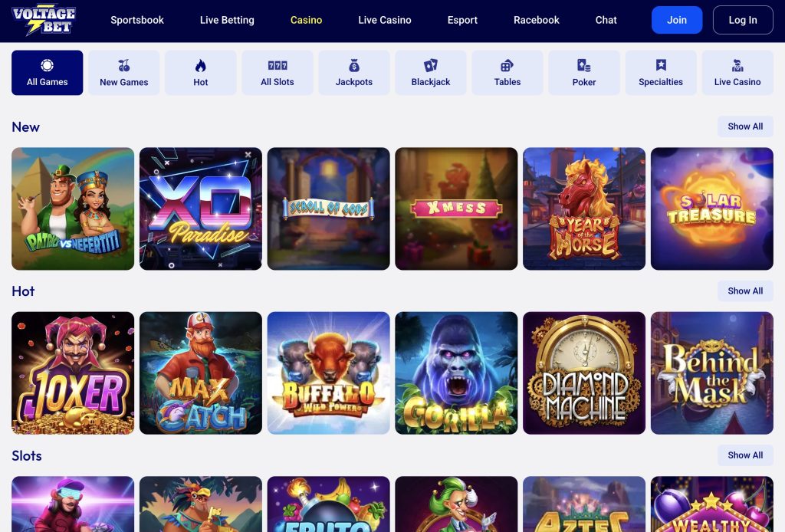Select the Live Casino dealer category

(737, 73)
